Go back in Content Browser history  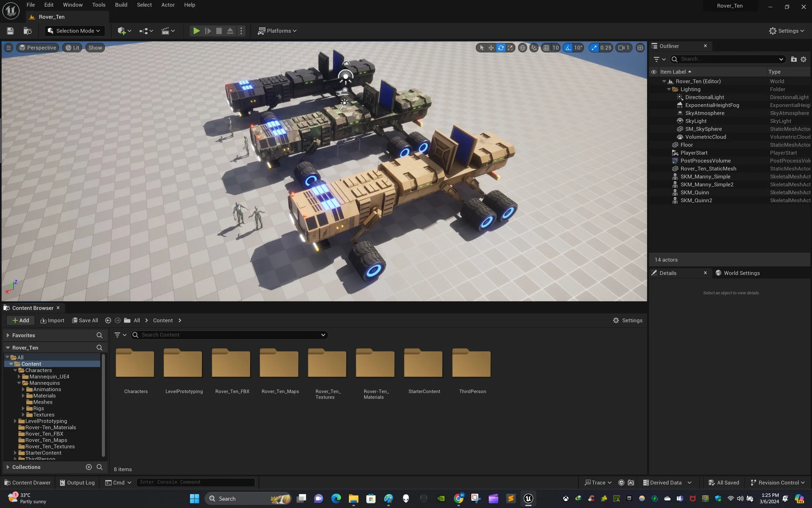pos(108,321)
